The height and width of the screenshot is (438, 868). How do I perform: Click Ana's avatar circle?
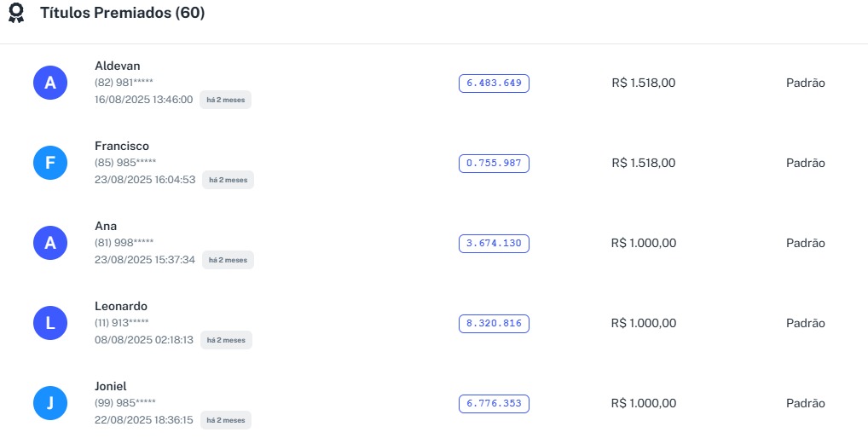(x=50, y=243)
